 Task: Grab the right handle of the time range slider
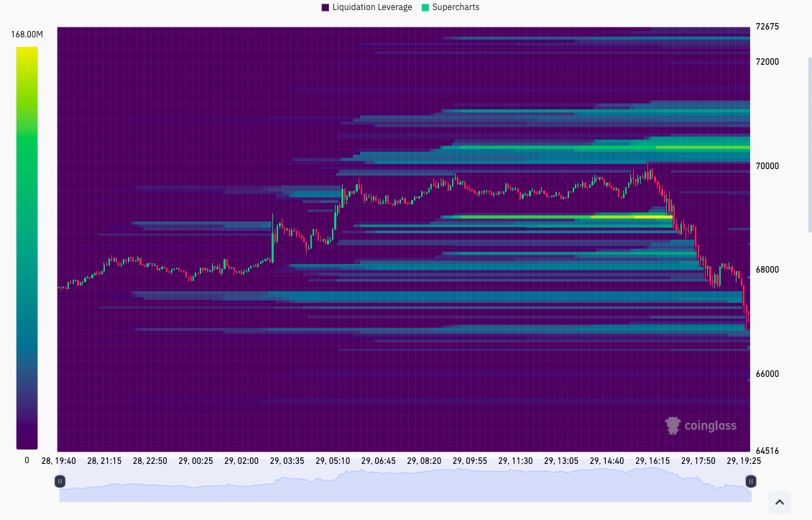tap(751, 481)
